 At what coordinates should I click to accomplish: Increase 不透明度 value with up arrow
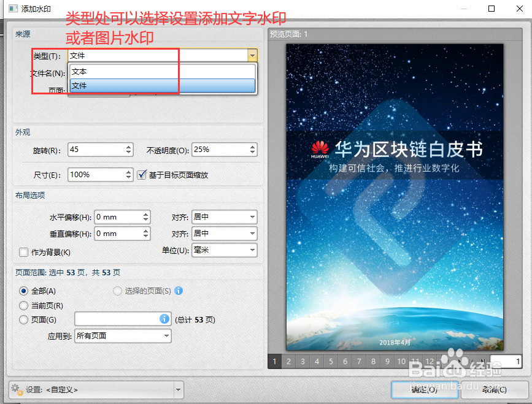[251, 146]
